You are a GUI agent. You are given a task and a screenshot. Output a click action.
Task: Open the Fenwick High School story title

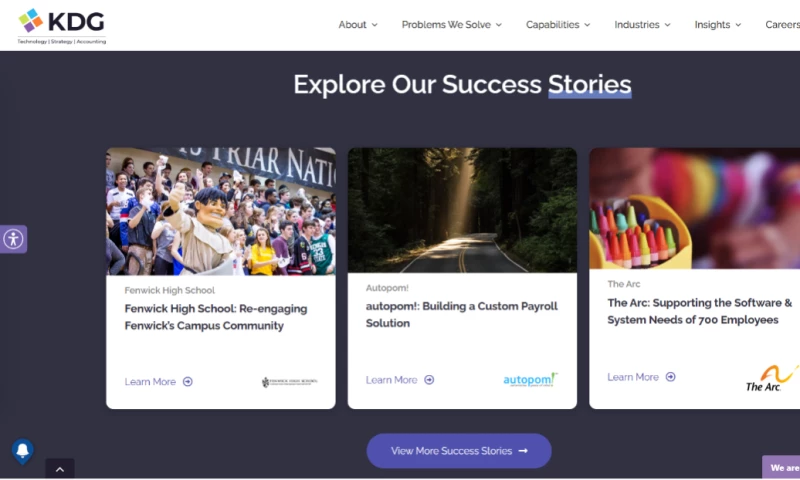point(215,317)
